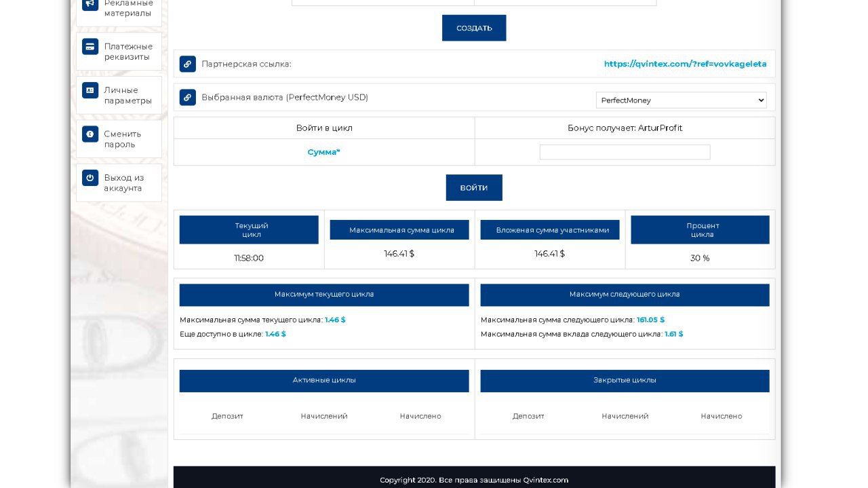Click the link icon beside Выбранная валюта
Screen dimensions: 868x488
click(x=188, y=97)
